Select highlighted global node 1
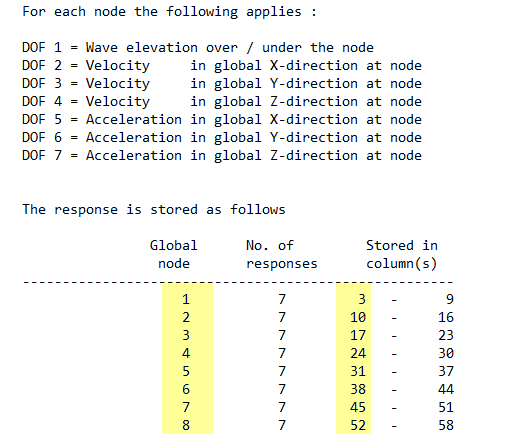This screenshot has width=526, height=434. (186, 299)
